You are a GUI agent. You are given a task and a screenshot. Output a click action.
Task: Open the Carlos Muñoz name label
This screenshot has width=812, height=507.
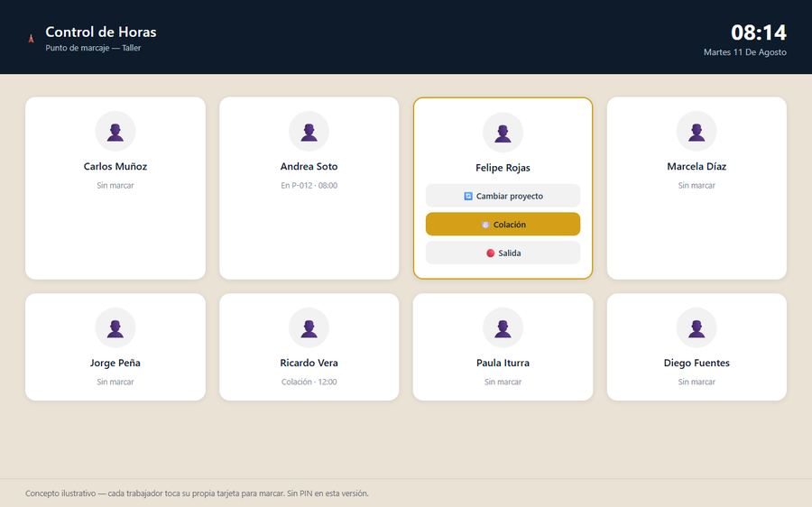coord(115,166)
